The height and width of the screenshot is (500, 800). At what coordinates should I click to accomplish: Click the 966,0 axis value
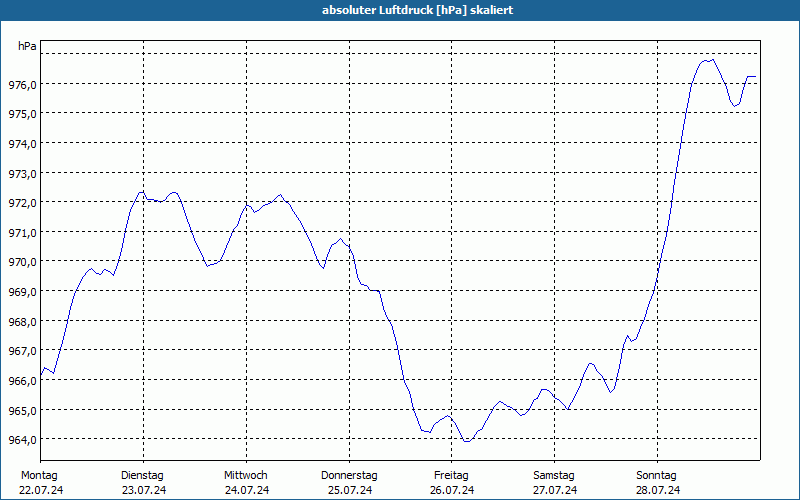tap(22, 381)
